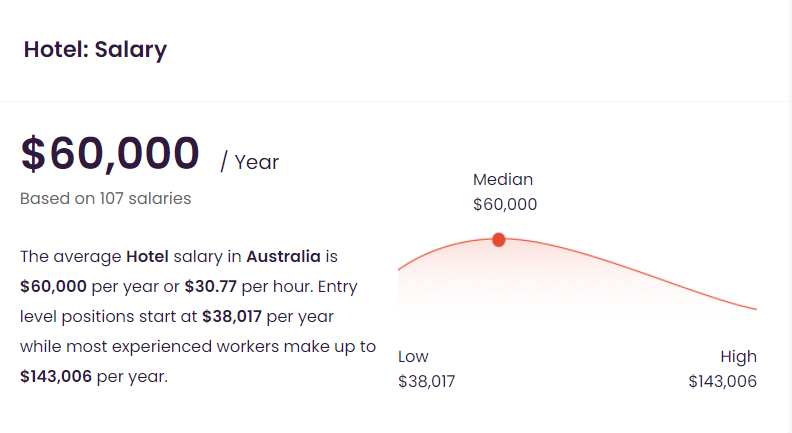Click bold $60,000 in the description paragraph
792x433 pixels.
coord(54,286)
